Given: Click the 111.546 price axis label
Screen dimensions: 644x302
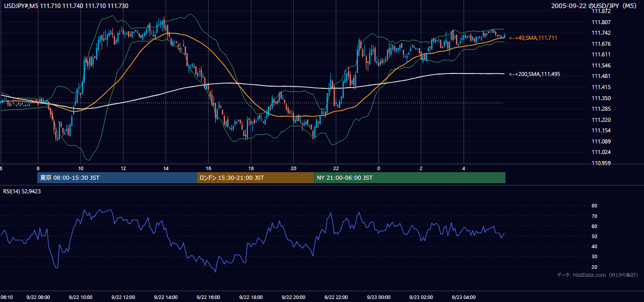Looking at the screenshot, I should click(601, 65).
